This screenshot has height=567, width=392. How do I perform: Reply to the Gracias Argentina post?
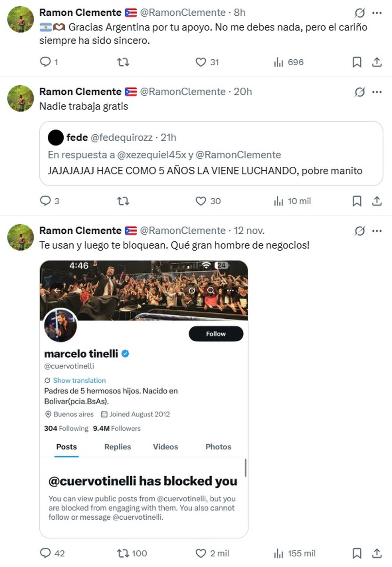[x=45, y=62]
